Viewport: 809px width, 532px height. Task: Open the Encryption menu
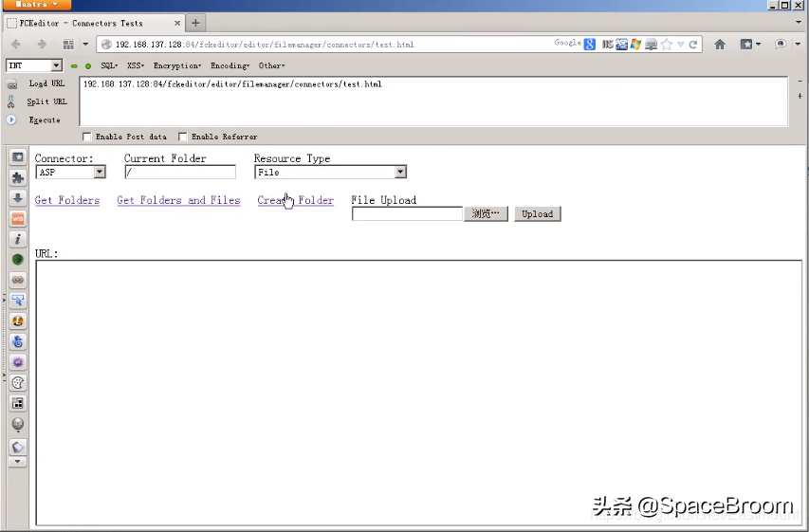click(x=177, y=65)
